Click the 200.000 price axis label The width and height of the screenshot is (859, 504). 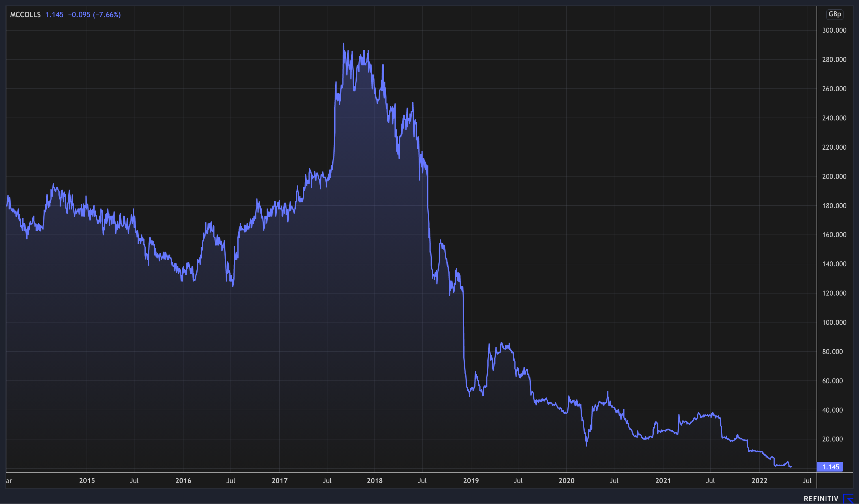pos(834,176)
